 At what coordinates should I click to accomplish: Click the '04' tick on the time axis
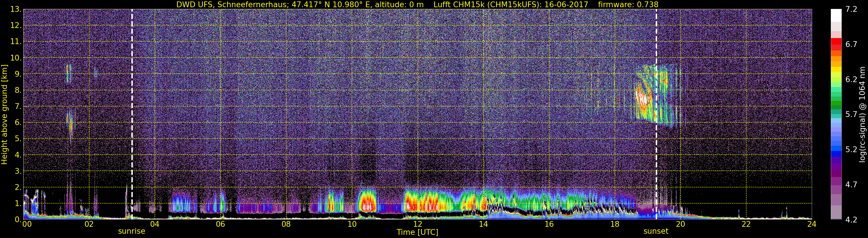[155, 225]
